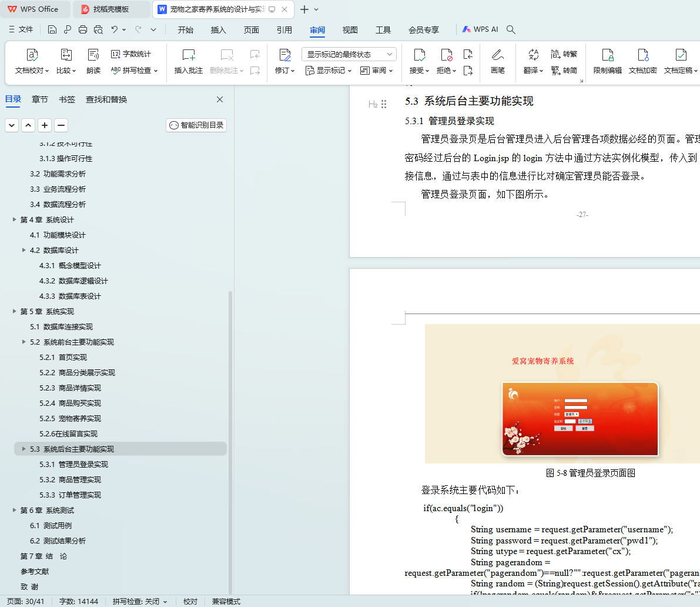Open the 文件 menu
This screenshot has width=700, height=607.
point(21,29)
